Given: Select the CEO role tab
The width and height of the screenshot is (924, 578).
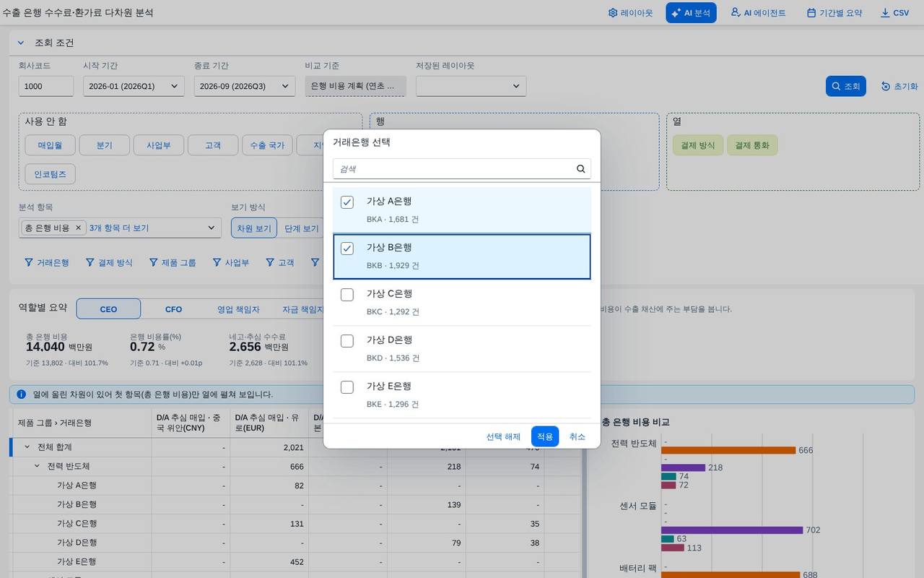Looking at the screenshot, I should (108, 309).
